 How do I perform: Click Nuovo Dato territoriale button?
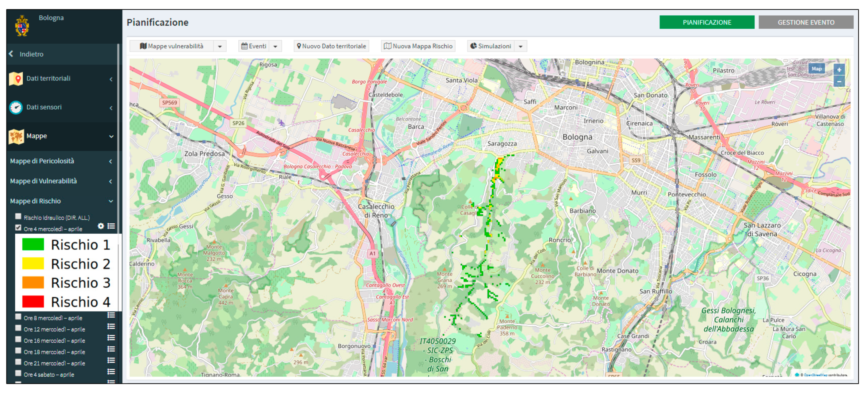click(331, 46)
